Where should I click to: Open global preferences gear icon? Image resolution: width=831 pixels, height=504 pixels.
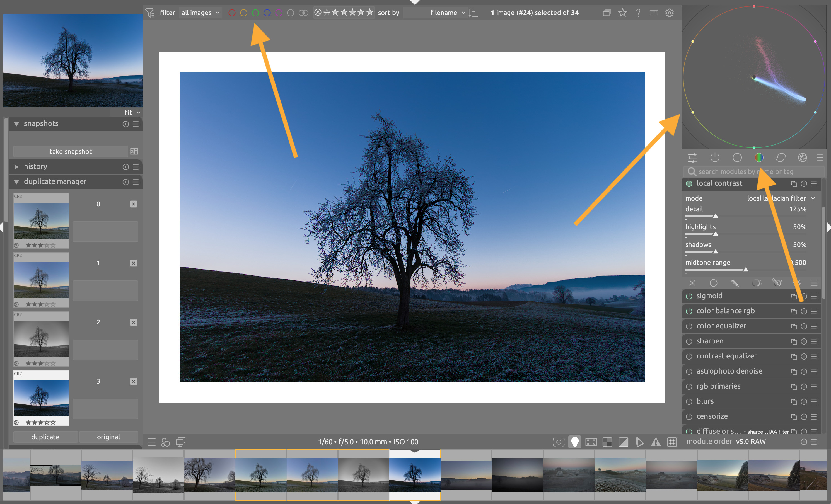coord(670,13)
